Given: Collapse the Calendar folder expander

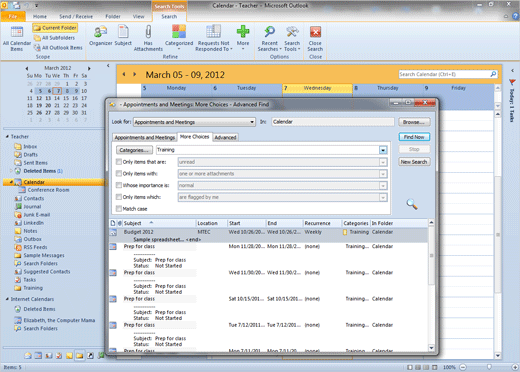Looking at the screenshot, I should (x=11, y=182).
